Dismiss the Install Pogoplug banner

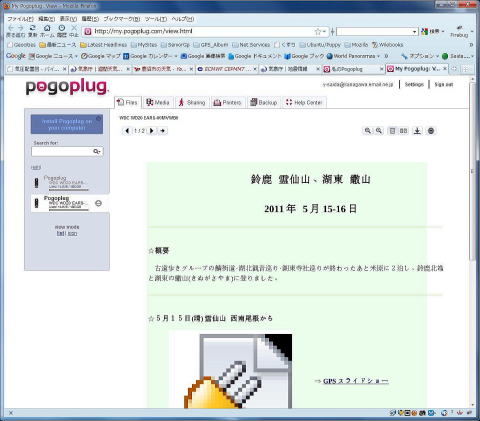pos(99,119)
